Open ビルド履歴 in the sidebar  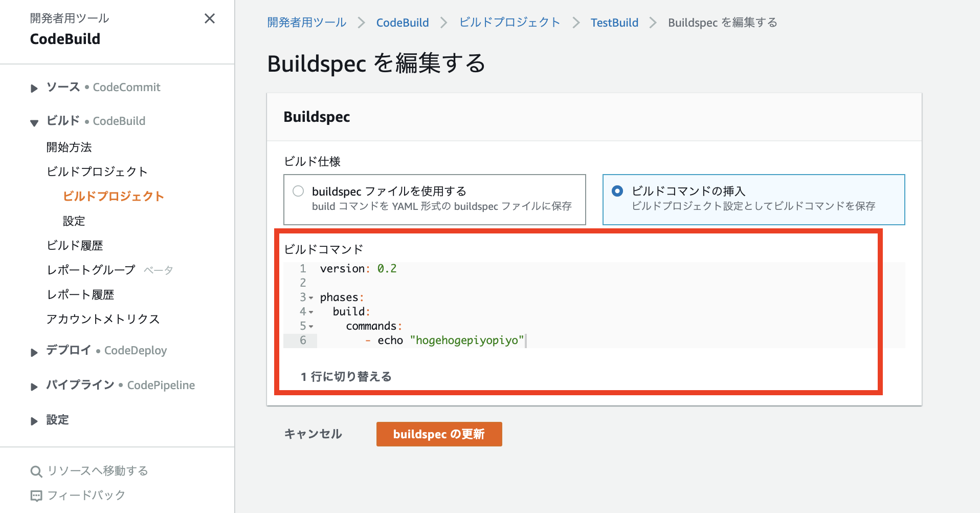[75, 245]
